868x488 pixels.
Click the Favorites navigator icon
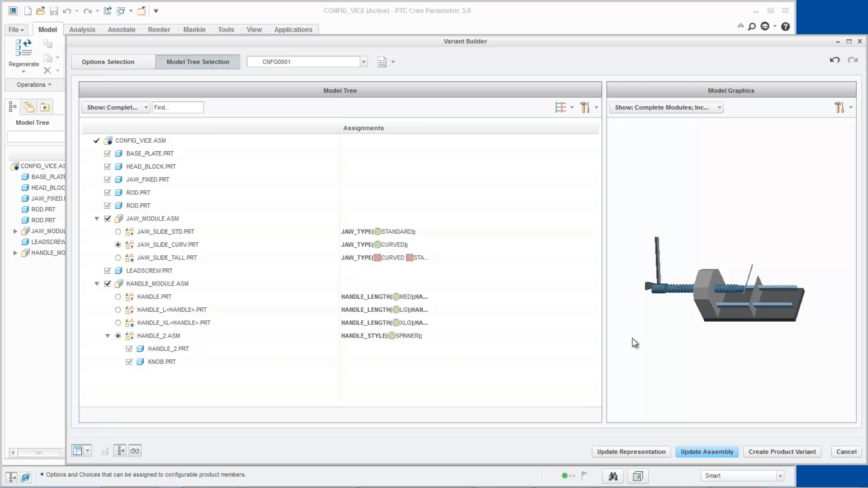point(44,107)
